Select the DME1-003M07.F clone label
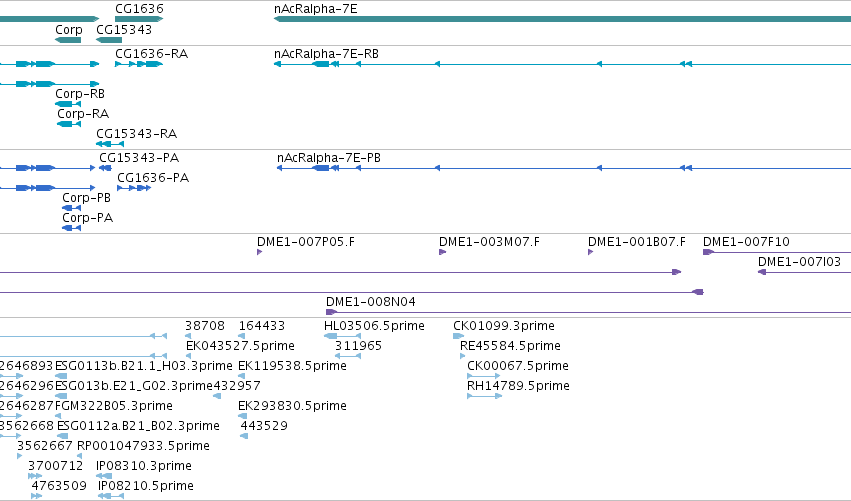851x501 pixels. click(x=489, y=242)
